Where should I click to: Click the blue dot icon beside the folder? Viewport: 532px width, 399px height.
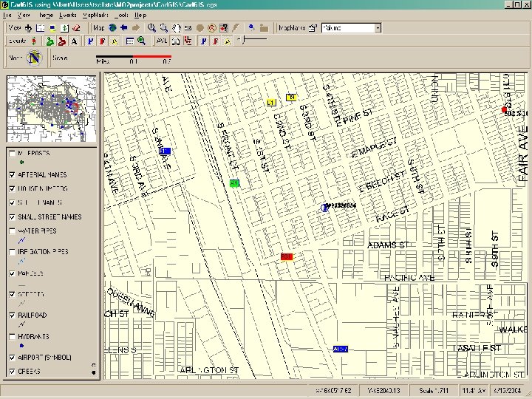(x=251, y=27)
